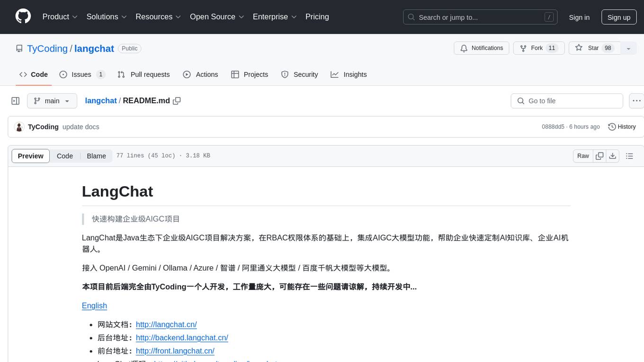Expand the Solutions menu
This screenshot has width=644, height=362.
[107, 17]
